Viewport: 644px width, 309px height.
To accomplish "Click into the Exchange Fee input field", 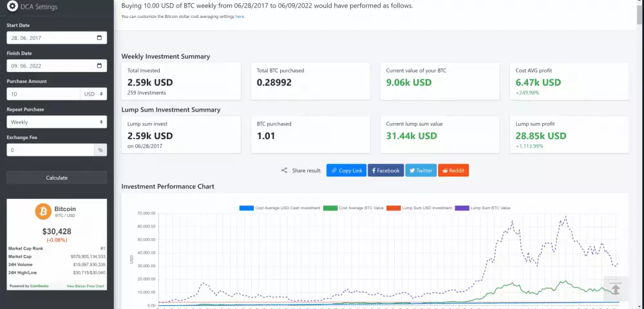I will click(x=50, y=150).
